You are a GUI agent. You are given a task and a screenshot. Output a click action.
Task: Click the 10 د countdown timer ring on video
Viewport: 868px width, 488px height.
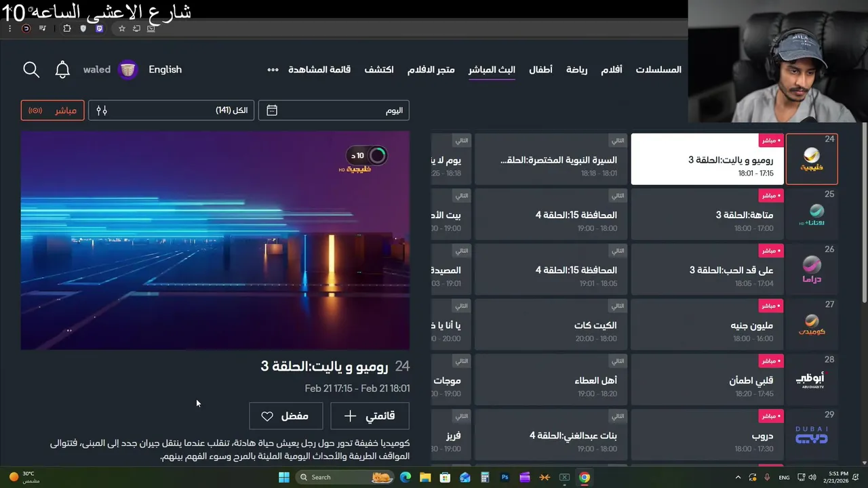click(378, 155)
